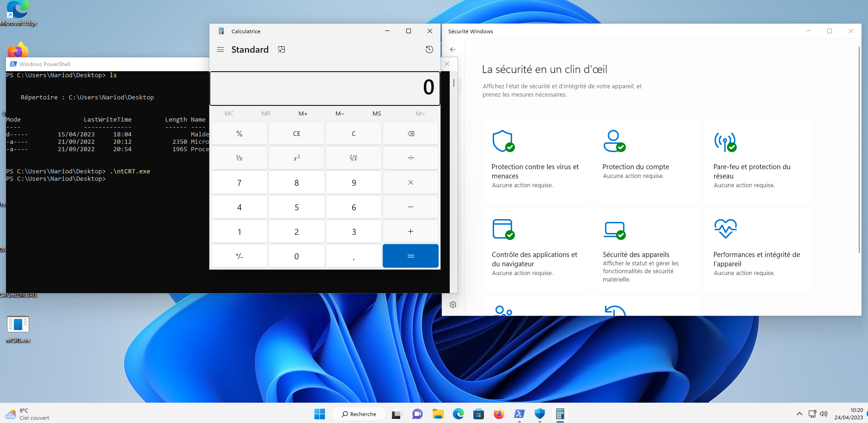
Task: Select the Microsoft Edge desktop shortcut
Action: tap(18, 13)
